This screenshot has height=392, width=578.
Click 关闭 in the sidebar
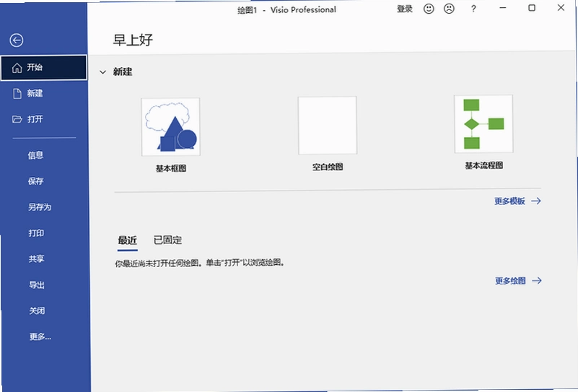tap(38, 310)
